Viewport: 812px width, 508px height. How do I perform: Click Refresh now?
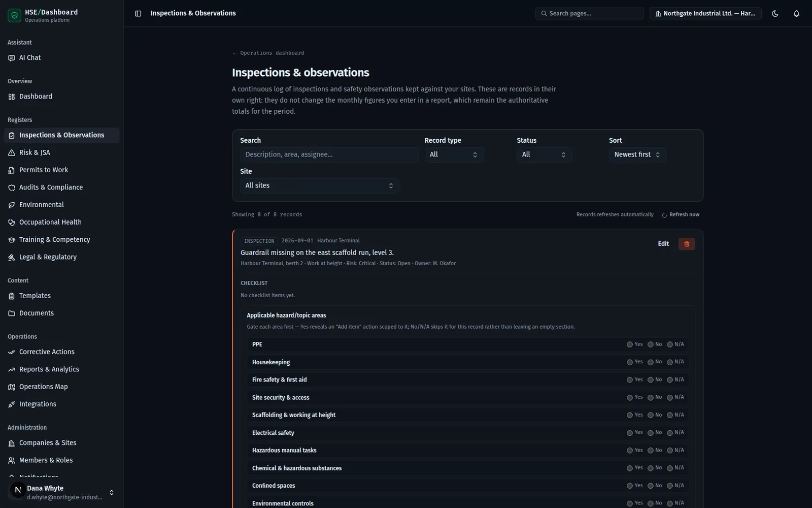click(x=681, y=215)
